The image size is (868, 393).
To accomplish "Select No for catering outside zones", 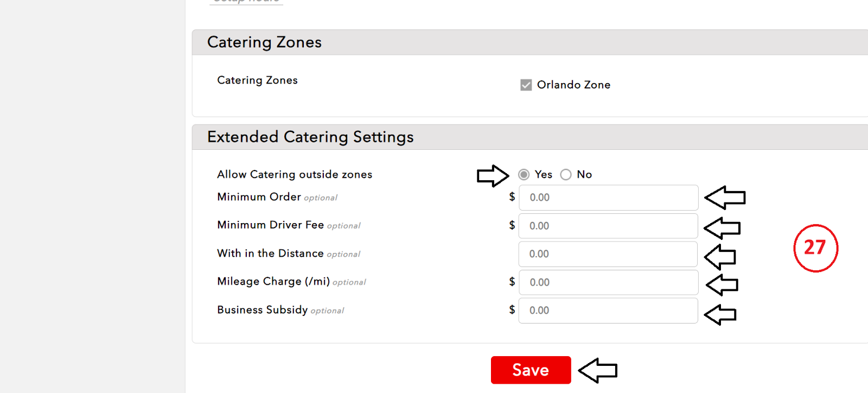I will [x=566, y=175].
